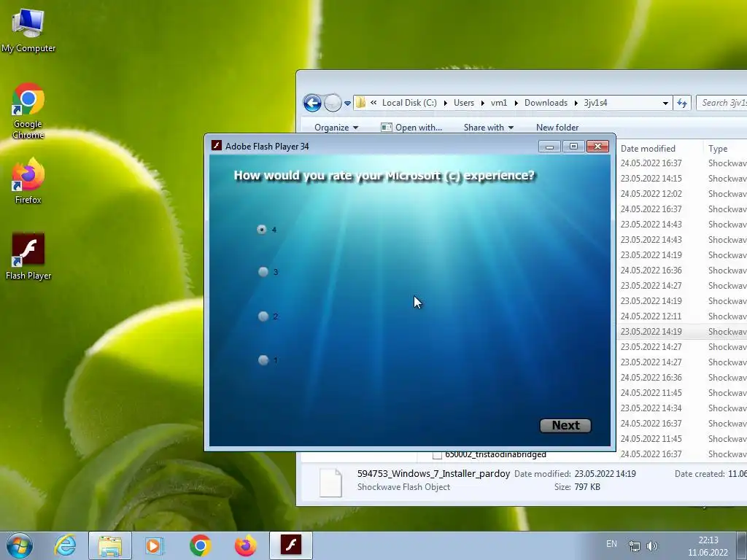The image size is (747, 560).
Task: Select the 650002_tristaodinabridged file
Action: 495,454
